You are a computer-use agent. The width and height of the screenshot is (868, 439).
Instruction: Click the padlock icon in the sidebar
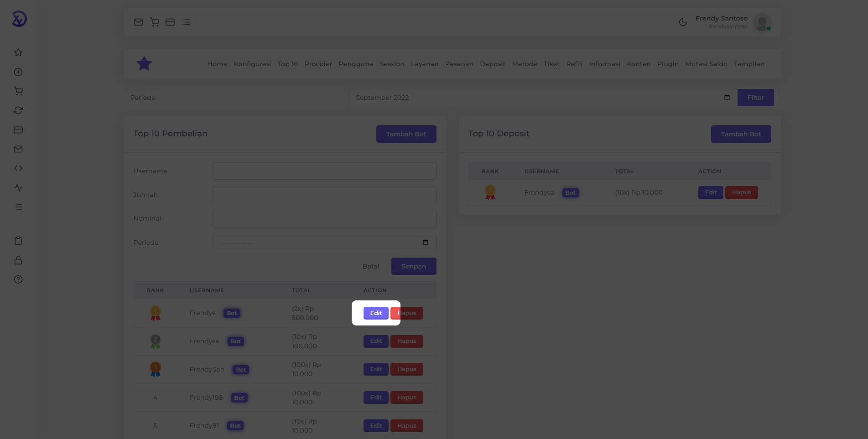(18, 260)
